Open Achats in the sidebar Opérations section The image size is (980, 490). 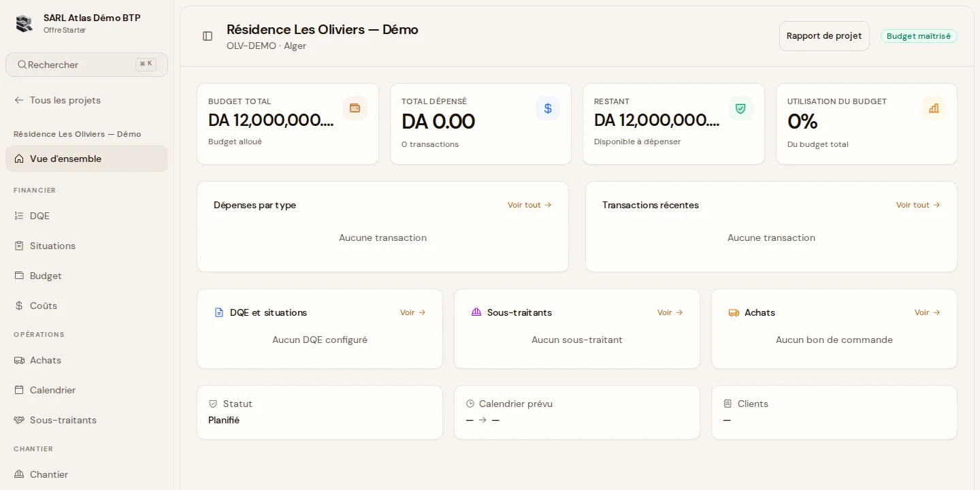tap(86, 360)
